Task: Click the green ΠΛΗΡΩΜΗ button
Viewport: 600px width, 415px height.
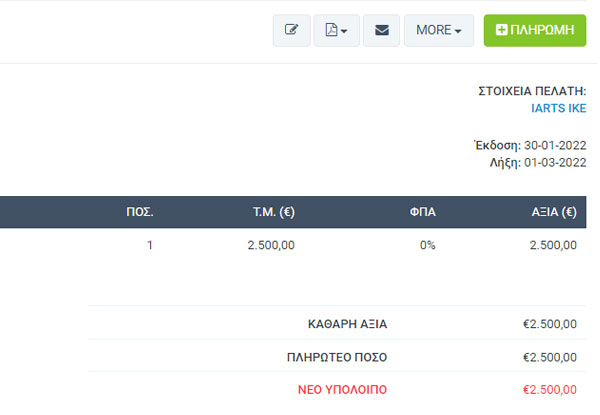Action: 535,30
